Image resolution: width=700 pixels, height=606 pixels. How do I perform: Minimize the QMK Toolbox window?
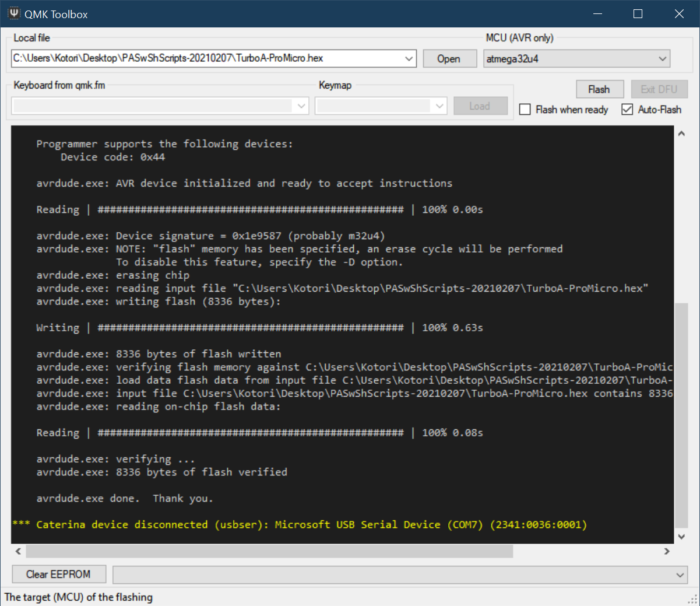pos(597,14)
